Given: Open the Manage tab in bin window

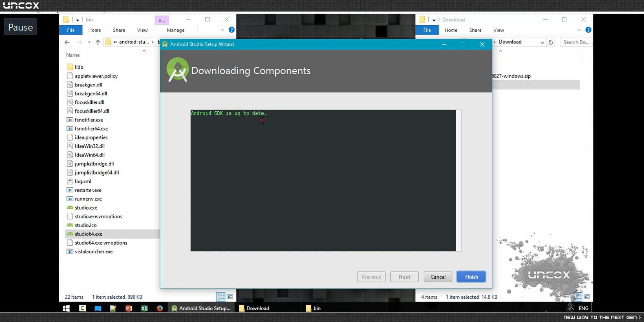Looking at the screenshot, I should [x=176, y=30].
